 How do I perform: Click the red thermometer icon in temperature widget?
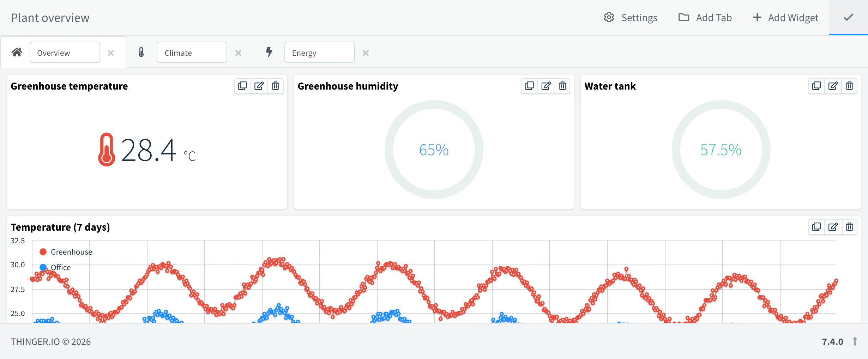[107, 150]
